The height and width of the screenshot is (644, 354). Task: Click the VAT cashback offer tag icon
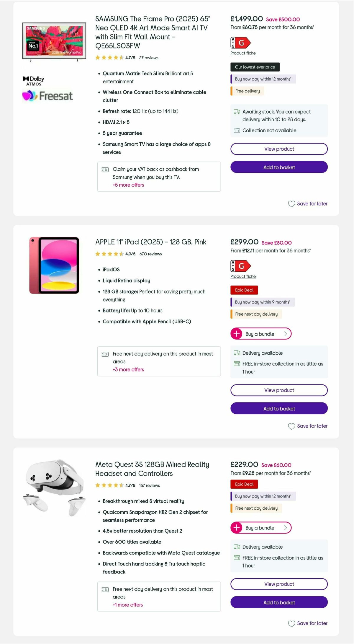[105, 169]
